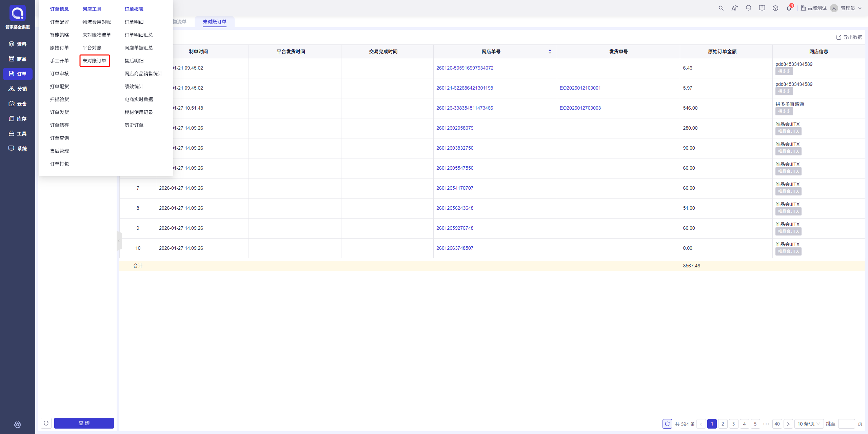Select the 订单 sidebar module
This screenshot has height=434, width=868.
18,74
